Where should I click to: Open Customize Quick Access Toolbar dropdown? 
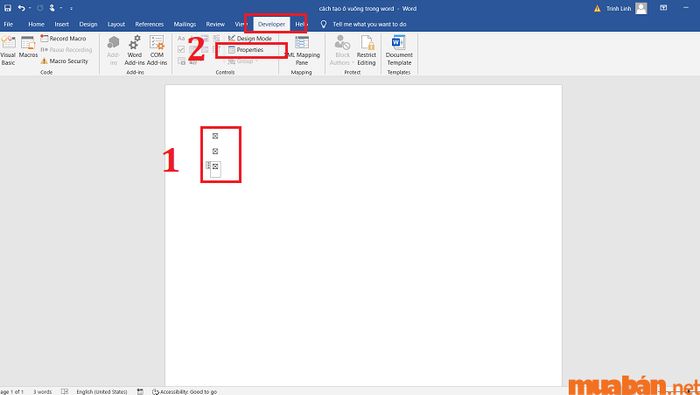coord(71,8)
